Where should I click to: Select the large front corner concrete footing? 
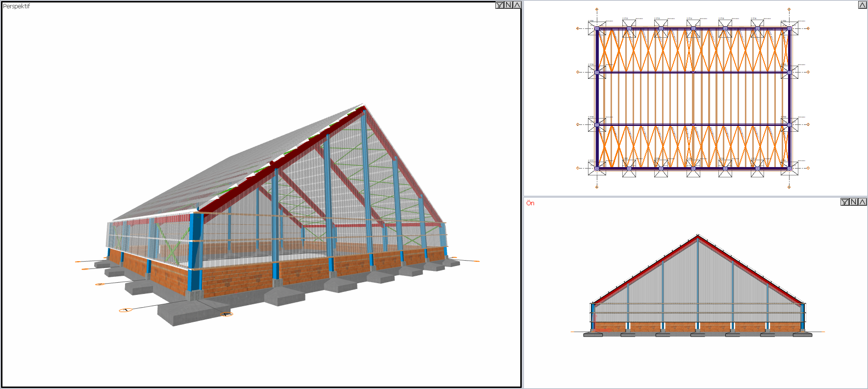point(194,311)
